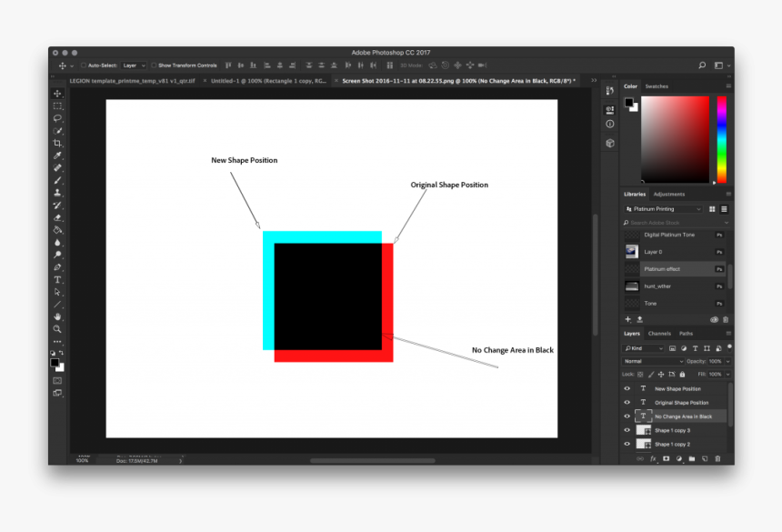This screenshot has height=532, width=782.
Task: Enable the Auto-Select checkbox
Action: 84,65
